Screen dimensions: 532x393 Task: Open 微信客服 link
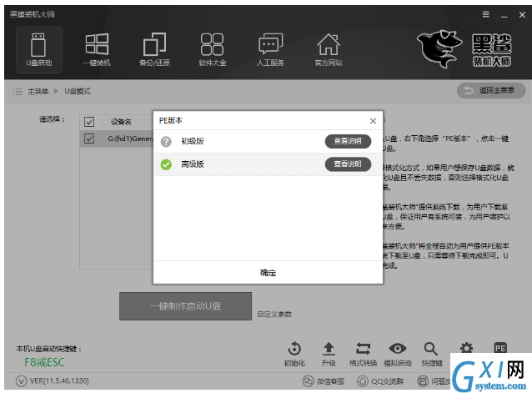(324, 381)
